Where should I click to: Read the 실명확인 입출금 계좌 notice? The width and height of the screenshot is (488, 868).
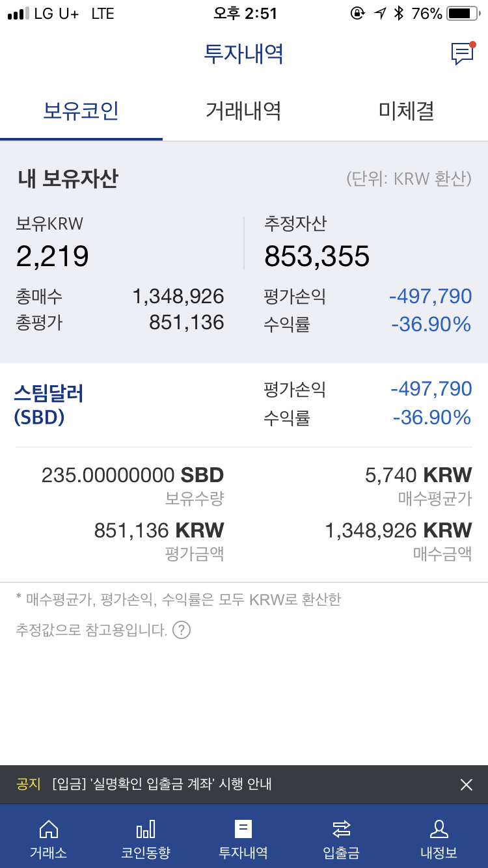pos(162,785)
